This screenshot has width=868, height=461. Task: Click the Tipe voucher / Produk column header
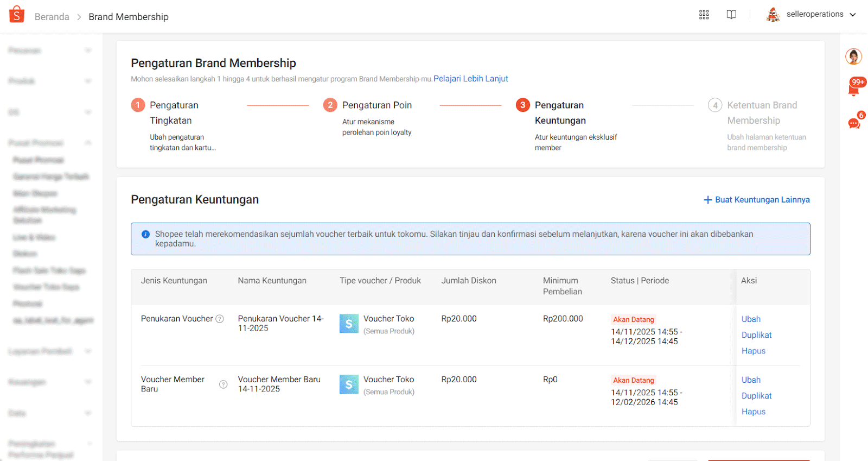pos(380,281)
